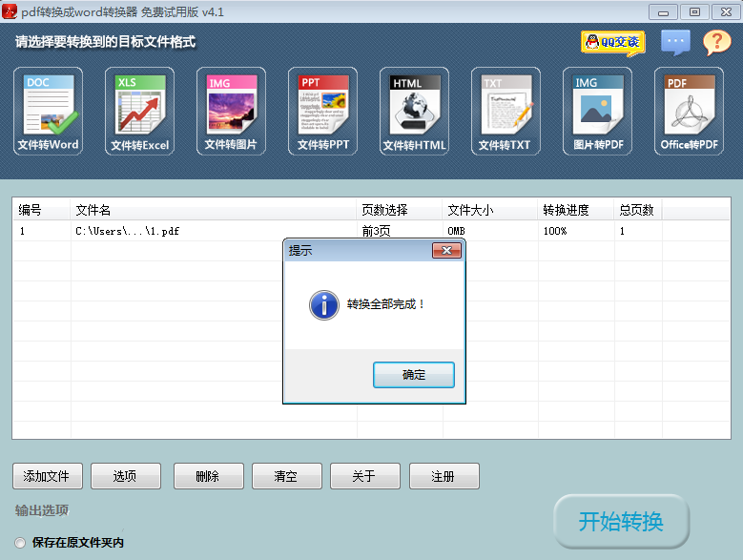Choose the 文件转Excel format icon

pos(139,112)
